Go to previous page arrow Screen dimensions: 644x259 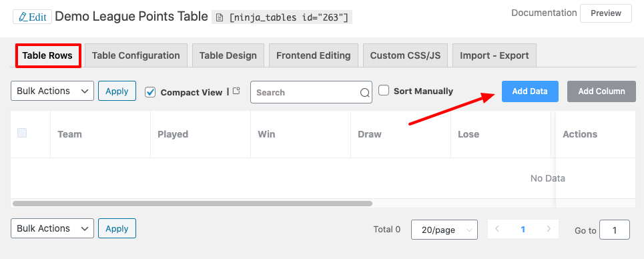497,229
